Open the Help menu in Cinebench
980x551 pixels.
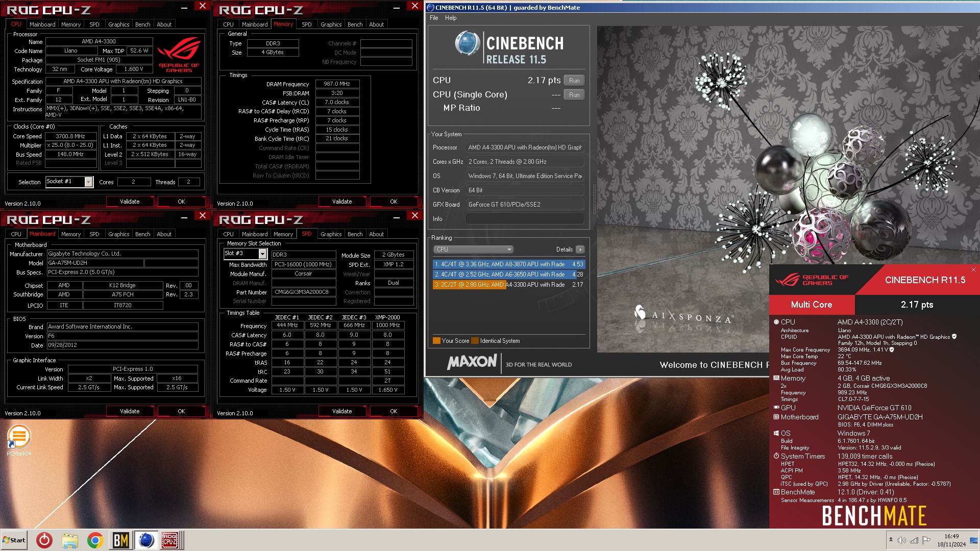click(451, 18)
